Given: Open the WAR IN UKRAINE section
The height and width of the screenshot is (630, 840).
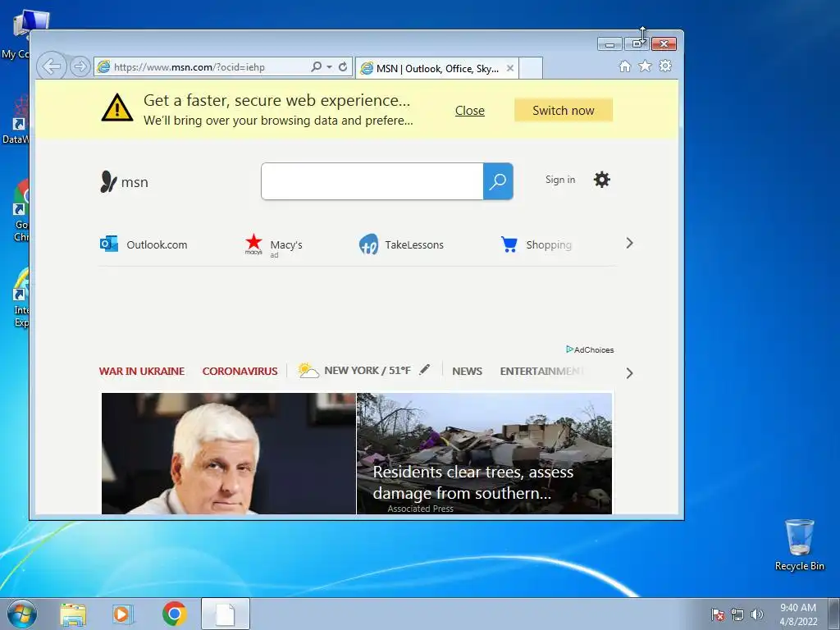Looking at the screenshot, I should click(x=142, y=371).
